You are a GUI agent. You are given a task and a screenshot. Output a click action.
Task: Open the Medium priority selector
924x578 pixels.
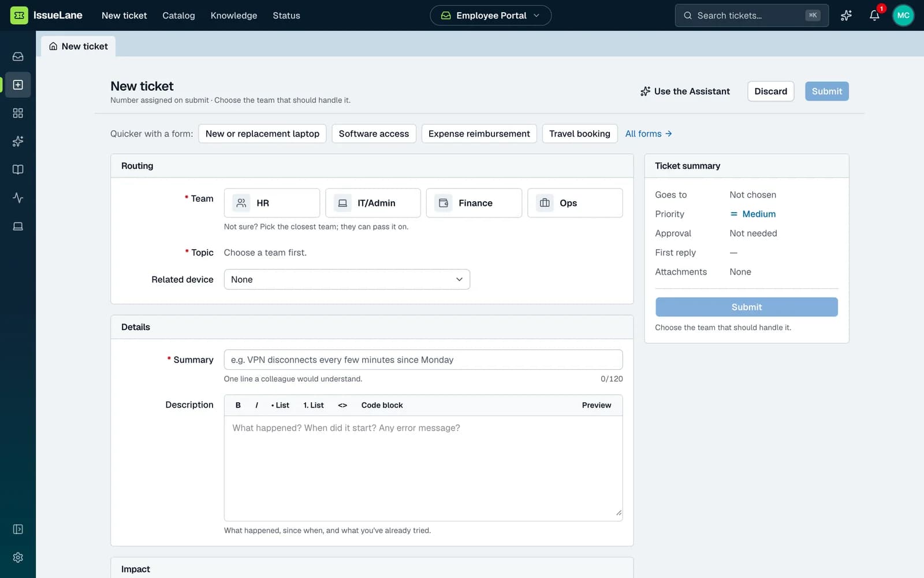(x=753, y=214)
